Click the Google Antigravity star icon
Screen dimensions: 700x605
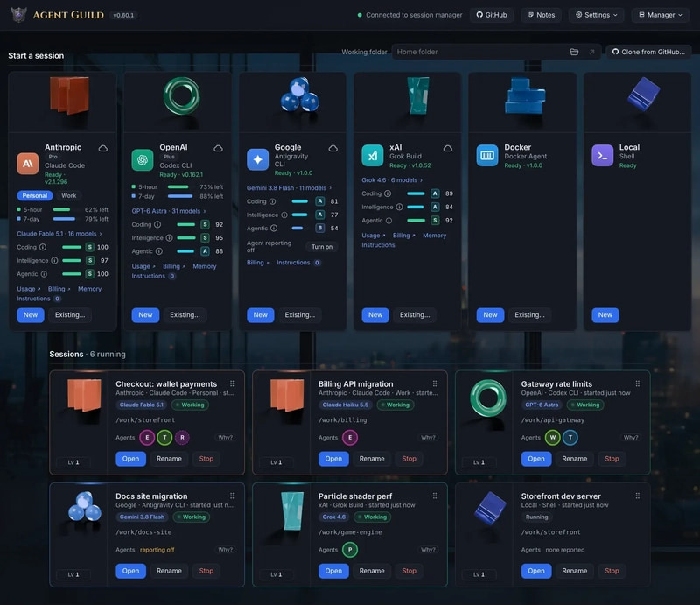257,159
